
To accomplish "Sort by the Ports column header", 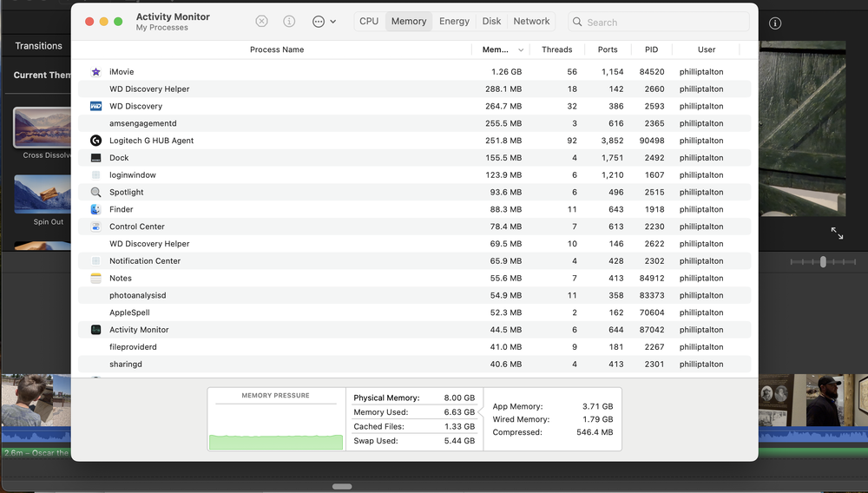I will click(608, 49).
